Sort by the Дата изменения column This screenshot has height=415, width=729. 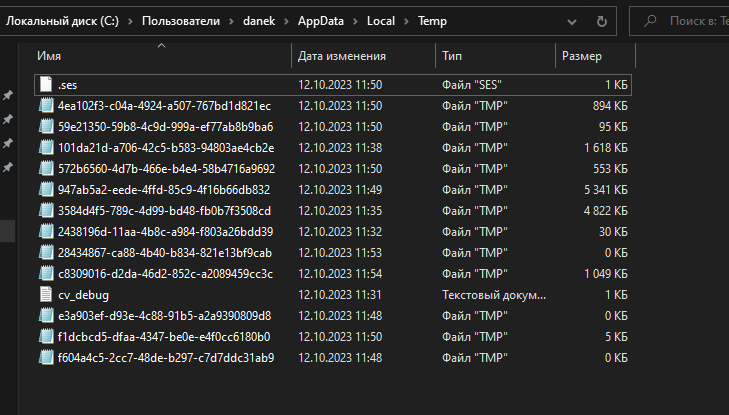tap(342, 56)
